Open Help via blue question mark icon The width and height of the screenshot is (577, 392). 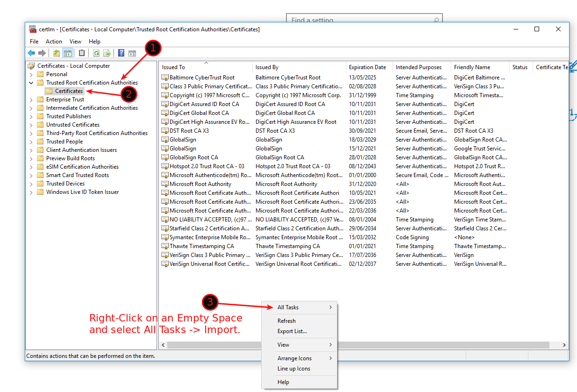tap(121, 53)
